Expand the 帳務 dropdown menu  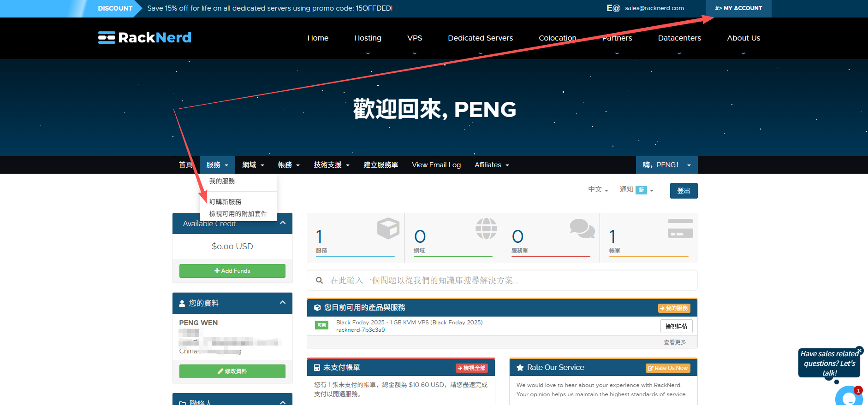tap(289, 165)
